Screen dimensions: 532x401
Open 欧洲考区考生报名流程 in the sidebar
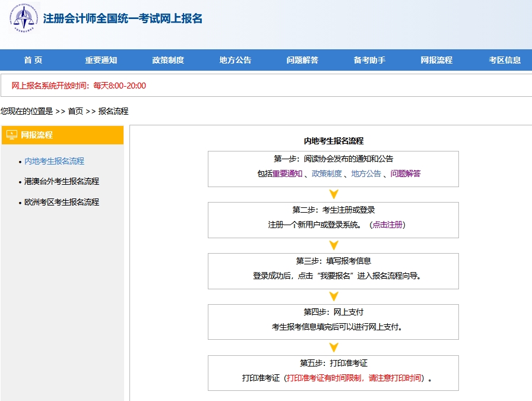tap(62, 202)
